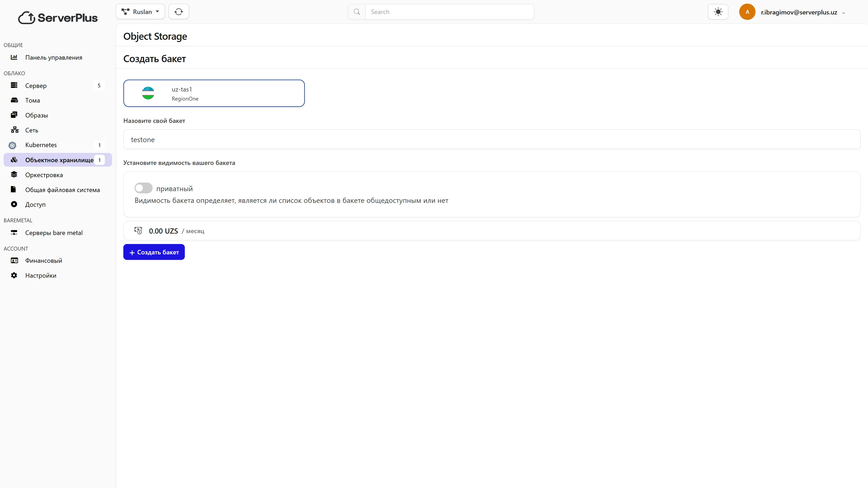This screenshot has width=868, height=488.
Task: Go to Оркестровка in the sidebar
Action: 44,175
